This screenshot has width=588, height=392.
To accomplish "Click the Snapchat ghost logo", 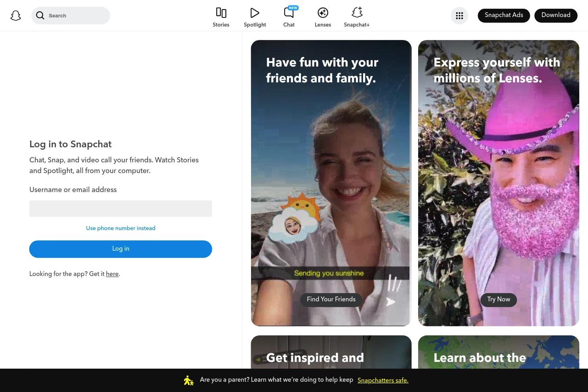I will [x=16, y=16].
